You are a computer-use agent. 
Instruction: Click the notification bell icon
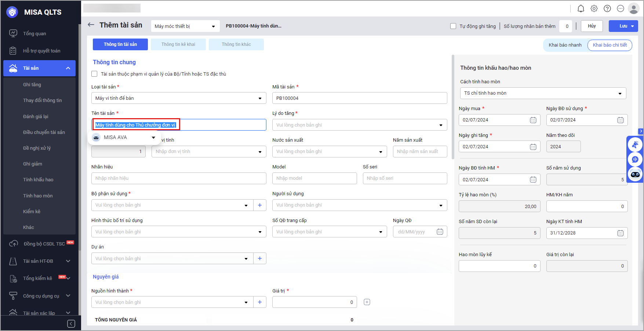pos(581,8)
